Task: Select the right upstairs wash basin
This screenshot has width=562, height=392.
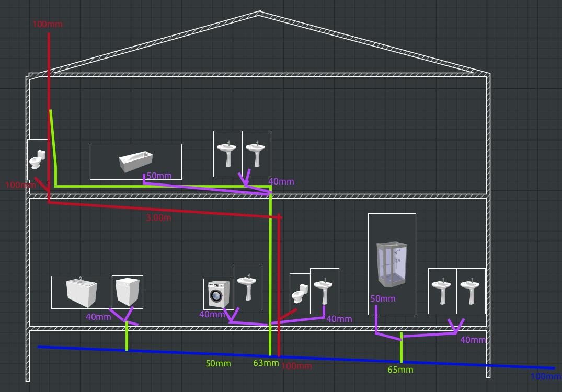Action: [256, 153]
